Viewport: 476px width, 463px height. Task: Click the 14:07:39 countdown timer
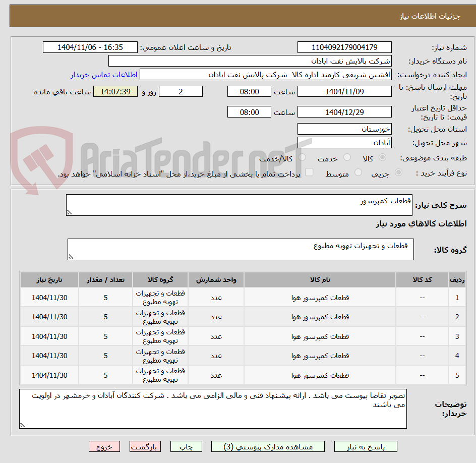[115, 91]
